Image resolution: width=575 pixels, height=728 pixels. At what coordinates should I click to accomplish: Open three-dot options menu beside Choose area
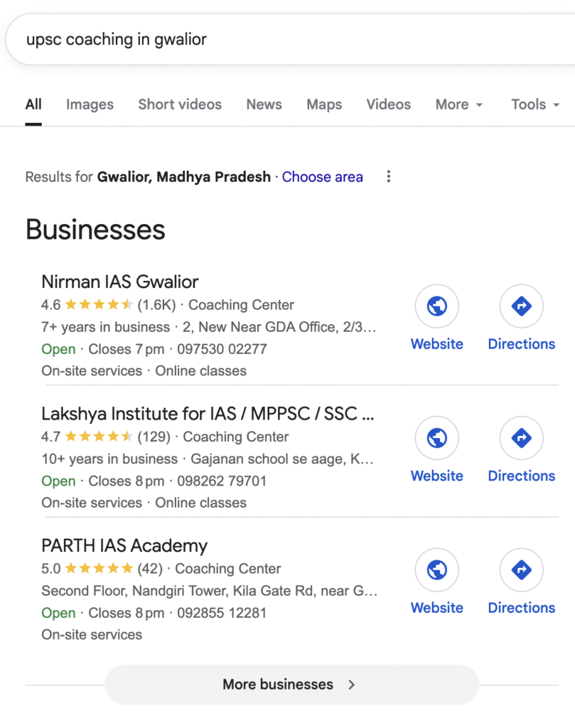pyautogui.click(x=388, y=177)
